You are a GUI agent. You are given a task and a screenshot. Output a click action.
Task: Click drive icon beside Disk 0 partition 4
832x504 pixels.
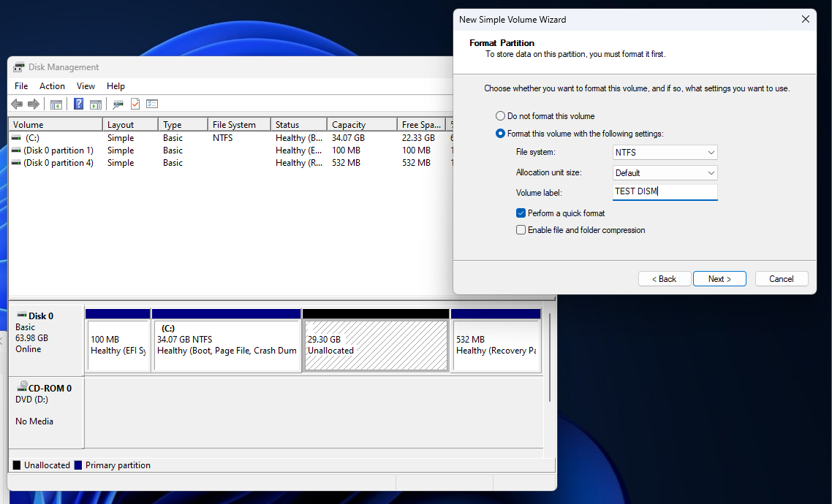(16, 163)
